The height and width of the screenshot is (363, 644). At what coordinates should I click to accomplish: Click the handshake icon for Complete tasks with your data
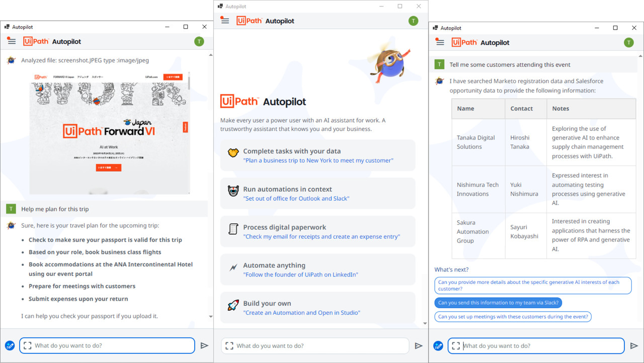[x=233, y=153]
